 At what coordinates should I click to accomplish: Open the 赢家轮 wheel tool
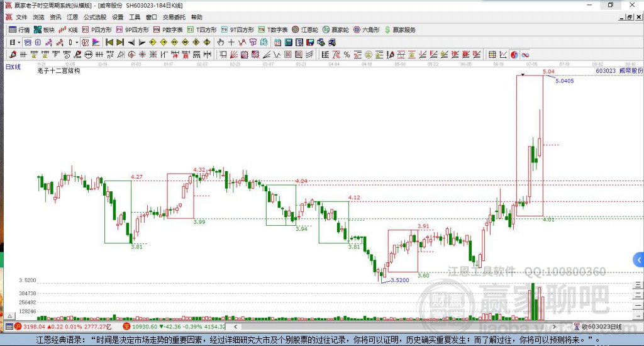(336, 30)
